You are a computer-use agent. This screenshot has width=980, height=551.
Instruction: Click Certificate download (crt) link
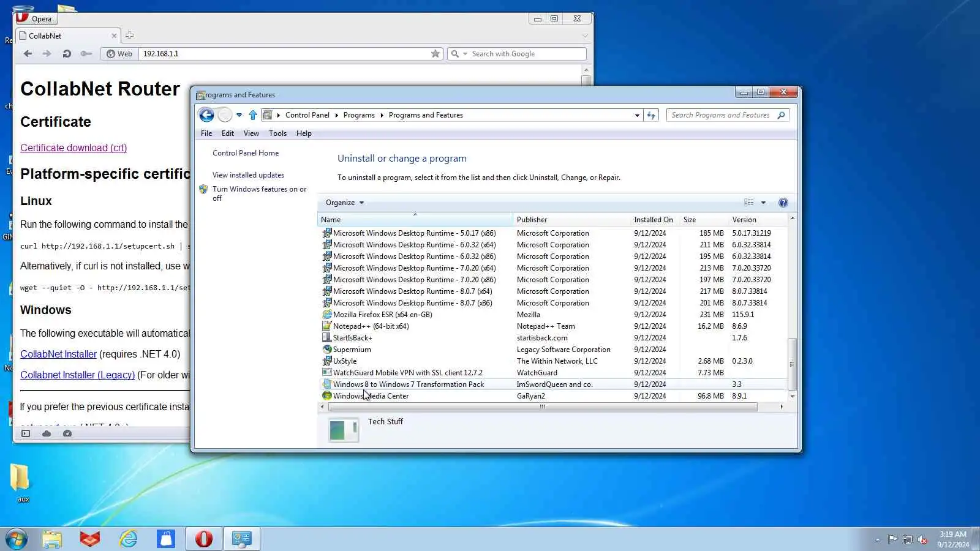point(73,148)
